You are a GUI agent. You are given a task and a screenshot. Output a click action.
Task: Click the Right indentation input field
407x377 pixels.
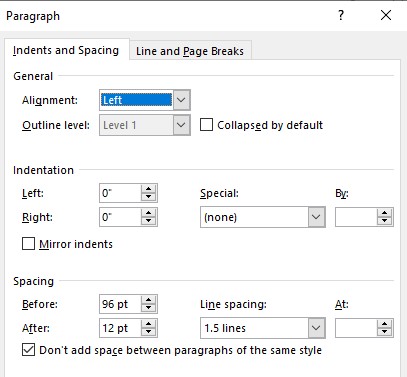(x=120, y=217)
